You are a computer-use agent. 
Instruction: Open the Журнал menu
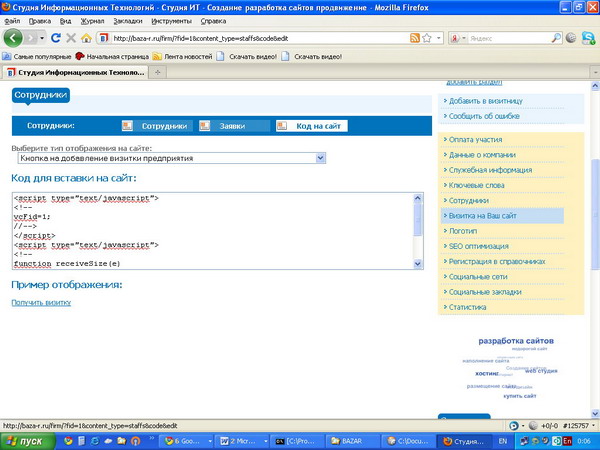tap(92, 21)
